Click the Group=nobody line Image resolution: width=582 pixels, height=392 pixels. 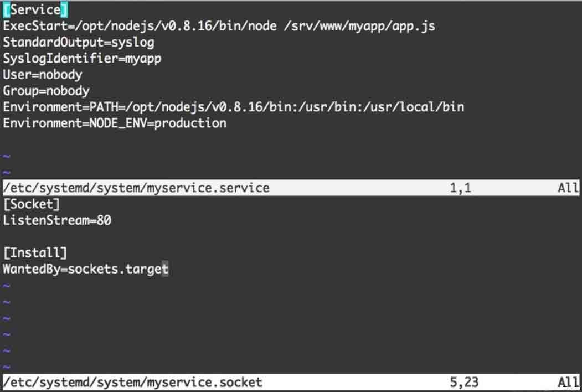click(x=46, y=90)
